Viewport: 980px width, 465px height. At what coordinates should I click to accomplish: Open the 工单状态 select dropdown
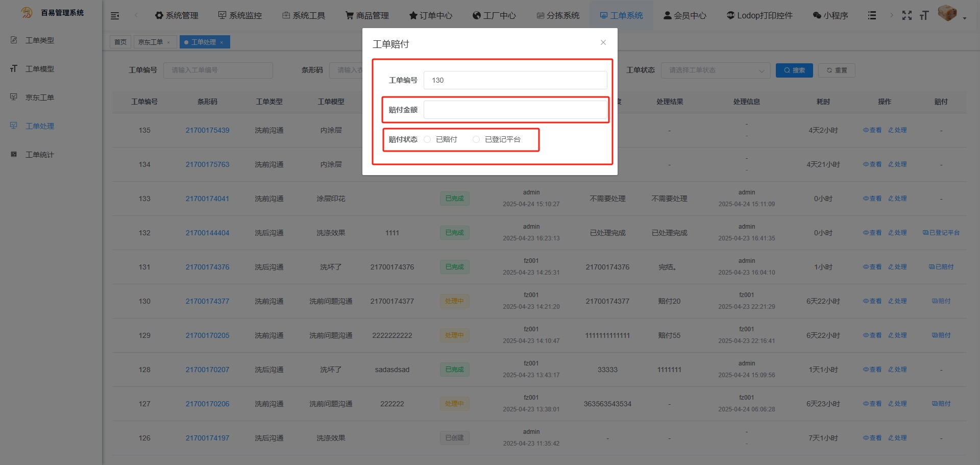[x=715, y=70]
